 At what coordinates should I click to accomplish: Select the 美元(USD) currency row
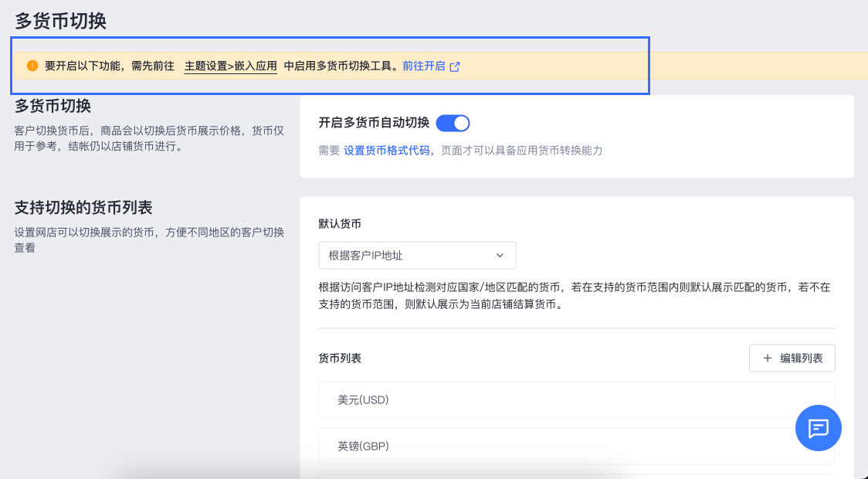click(576, 400)
